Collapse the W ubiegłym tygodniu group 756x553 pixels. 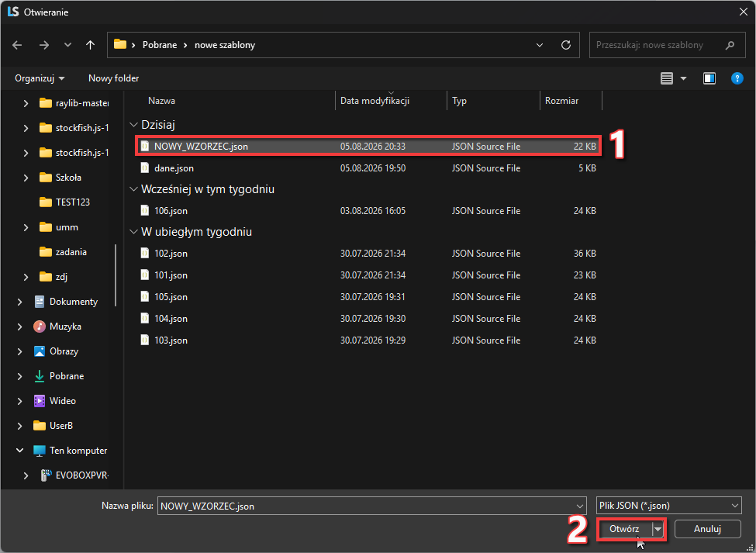click(133, 232)
